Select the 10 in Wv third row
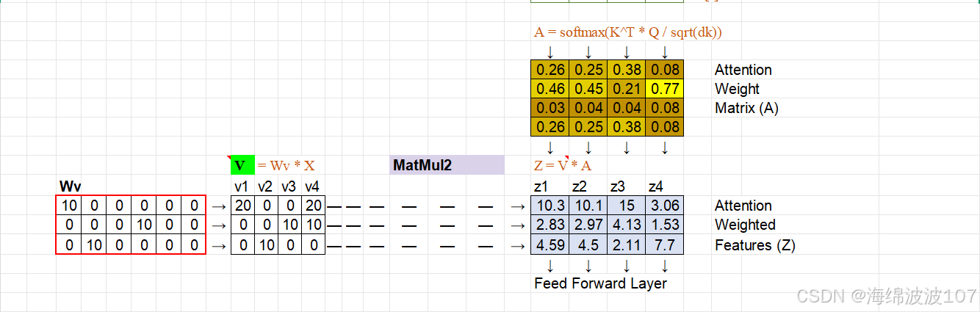This screenshot has height=312, width=980. pos(93,245)
